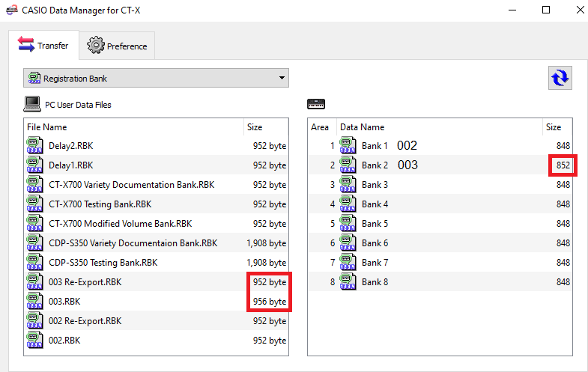Click icon of 002 Re-Export.RBK file
The height and width of the screenshot is (372, 588).
click(x=34, y=320)
